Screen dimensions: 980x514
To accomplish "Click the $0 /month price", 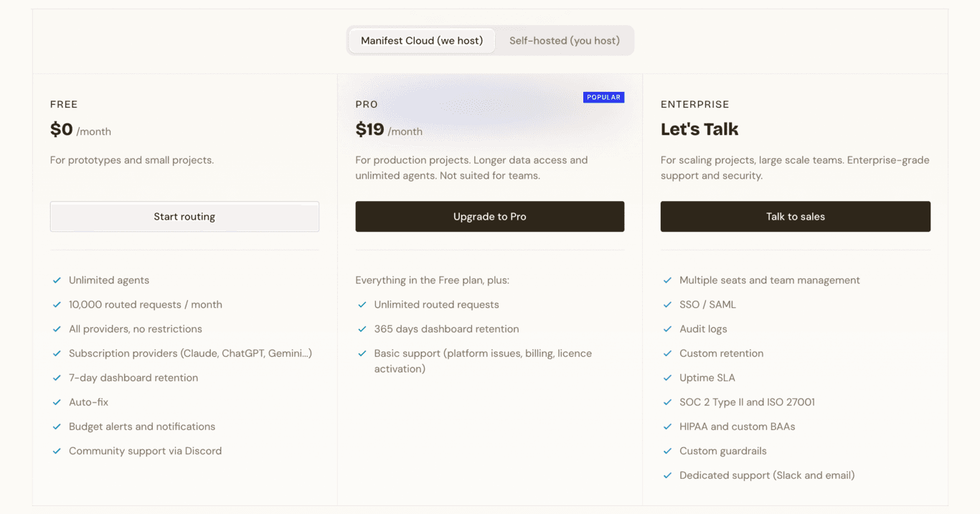I will coord(80,130).
